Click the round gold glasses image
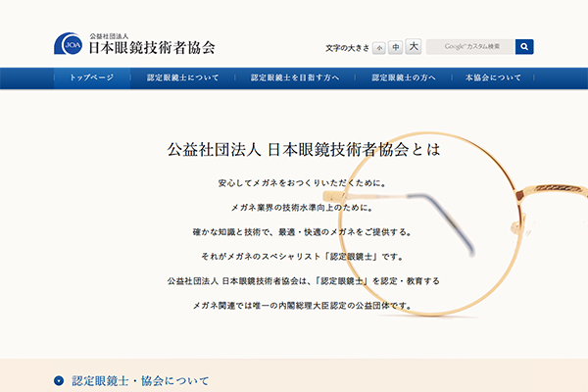Image resolution: width=588 pixels, height=392 pixels. [x=456, y=224]
